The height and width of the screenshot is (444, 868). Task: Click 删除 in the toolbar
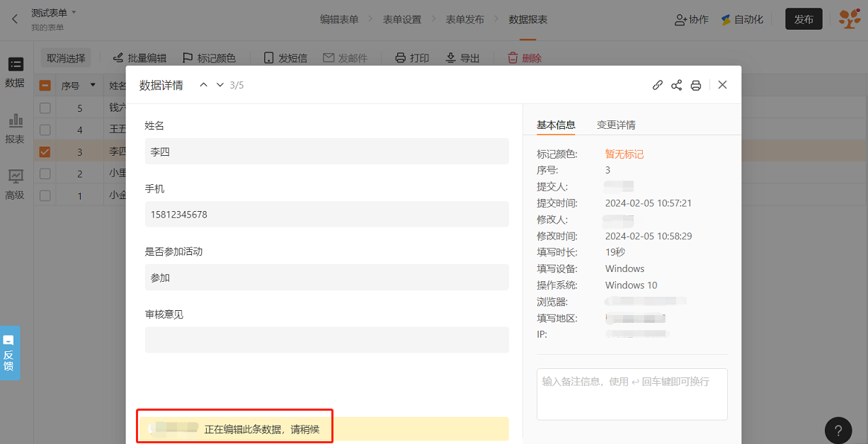point(525,58)
